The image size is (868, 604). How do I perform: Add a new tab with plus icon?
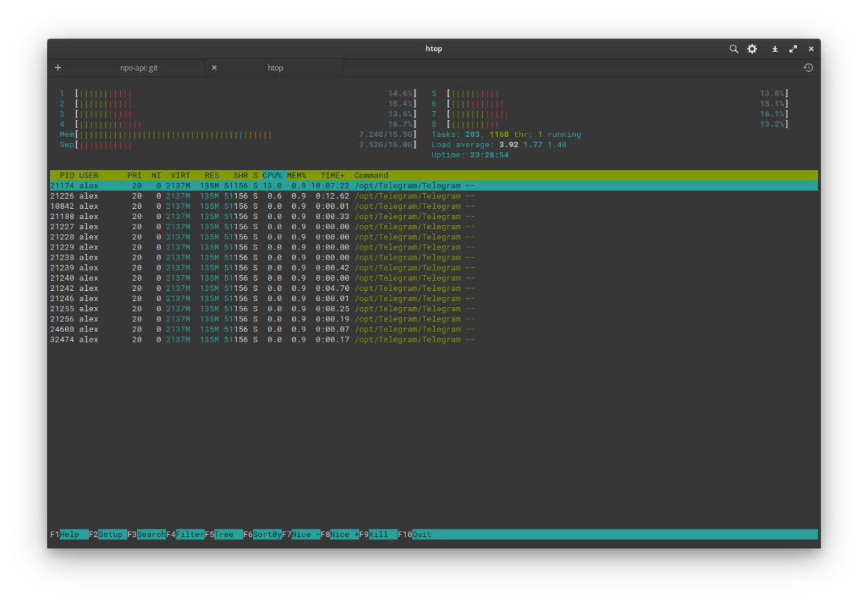point(58,68)
